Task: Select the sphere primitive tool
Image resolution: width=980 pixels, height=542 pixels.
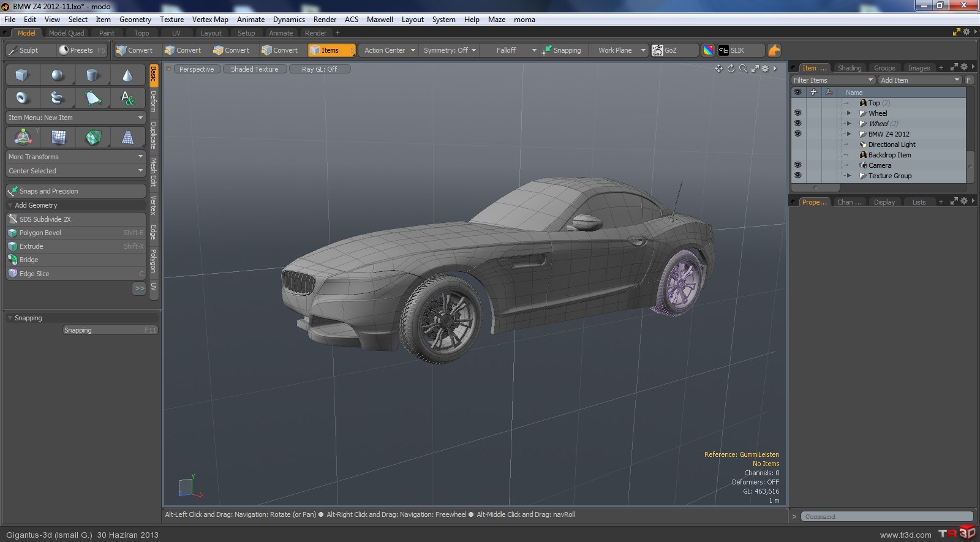Action: pyautogui.click(x=57, y=75)
